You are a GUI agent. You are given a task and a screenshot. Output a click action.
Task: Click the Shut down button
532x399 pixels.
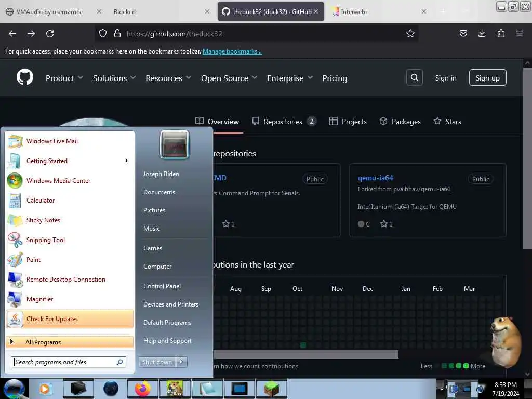pos(157,362)
